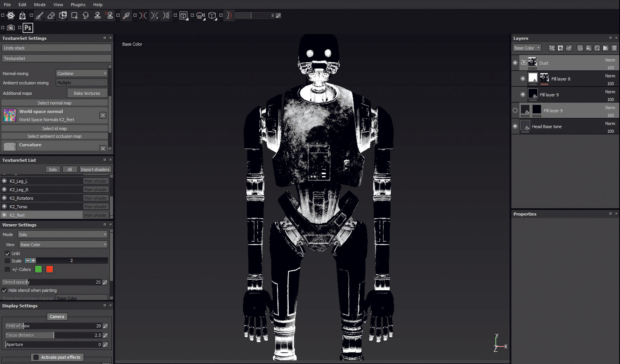620x364 pixels.
Task: Show the hidden Fill layer 9
Action: point(515,111)
